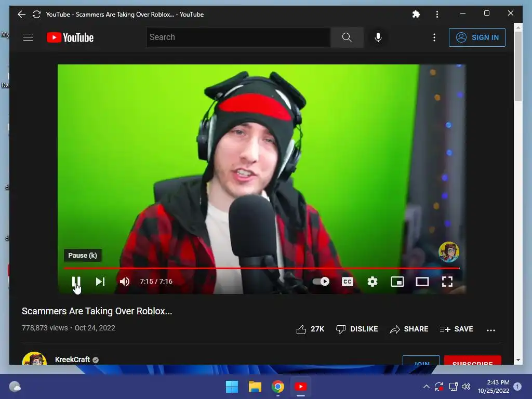This screenshot has width=532, height=399.
Task: Open YouTube settings three-dot menu
Action: tap(434, 37)
